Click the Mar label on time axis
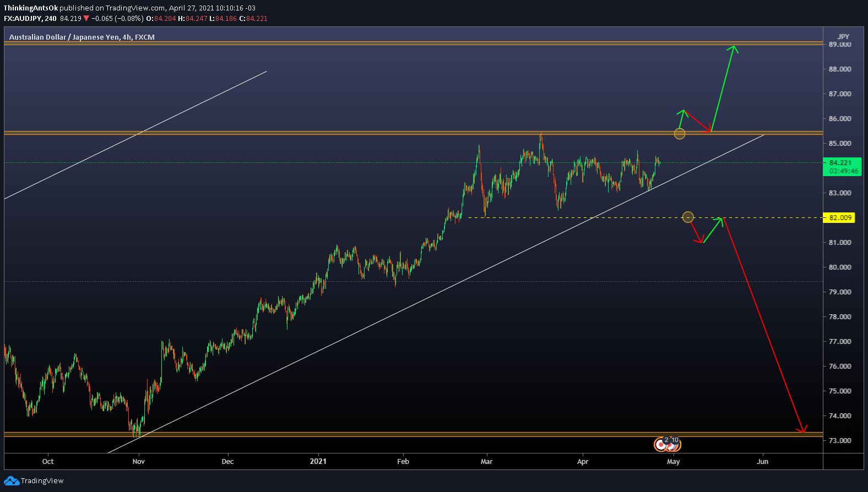The height and width of the screenshot is (492, 868). coord(486,462)
